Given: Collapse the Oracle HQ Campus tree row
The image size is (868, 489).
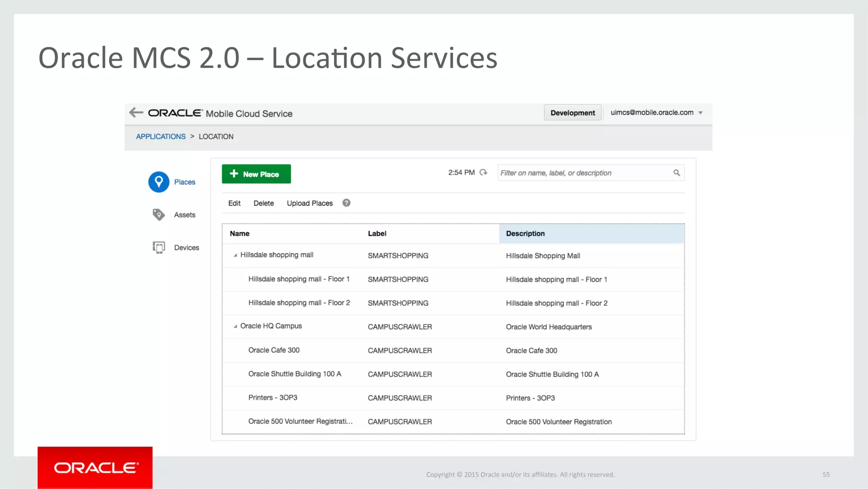Looking at the screenshot, I should 235,326.
